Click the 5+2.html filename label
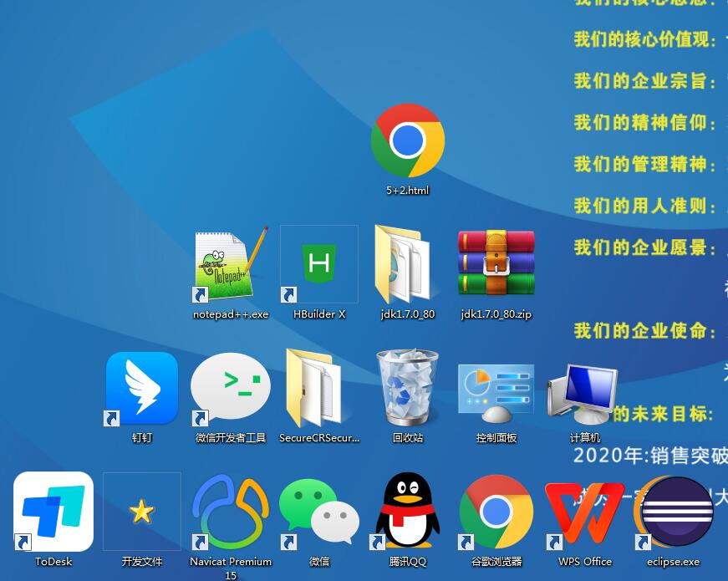Image resolution: width=728 pixels, height=581 pixels. click(407, 191)
